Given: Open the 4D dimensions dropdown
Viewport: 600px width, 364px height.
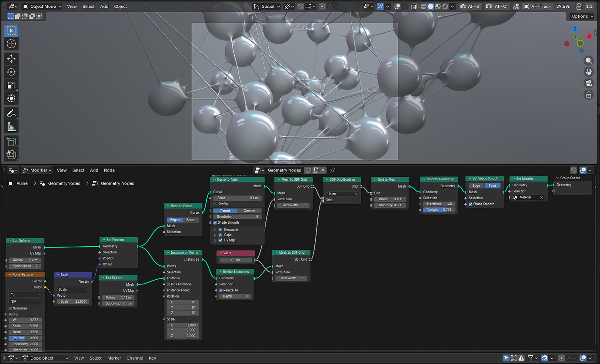Looking at the screenshot, I should point(26,295).
